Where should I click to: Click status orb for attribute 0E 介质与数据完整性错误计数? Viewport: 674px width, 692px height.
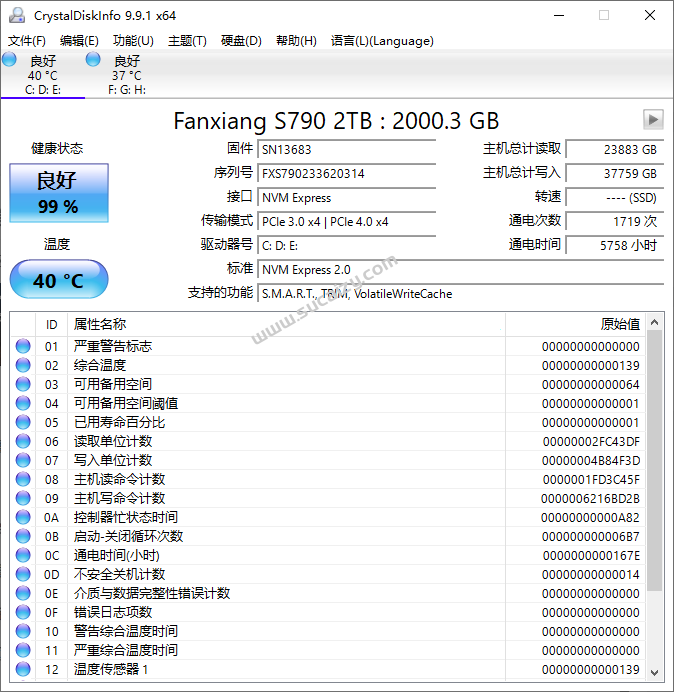23,593
